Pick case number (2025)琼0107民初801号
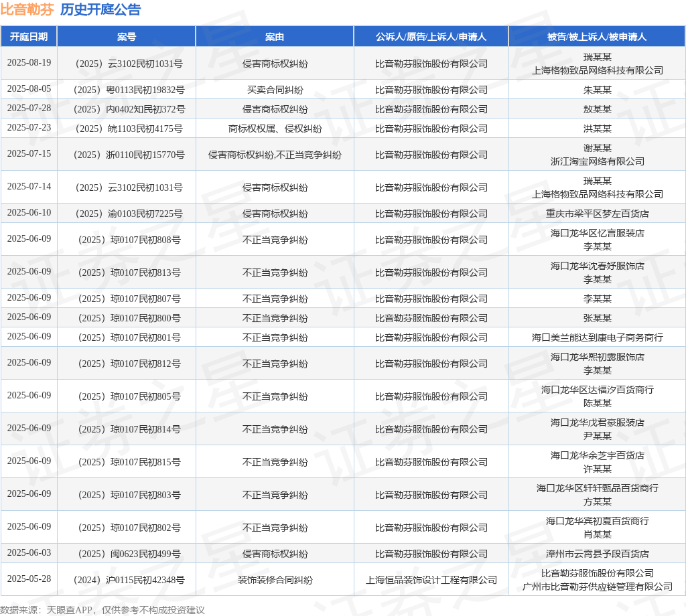The width and height of the screenshot is (686, 616). pyautogui.click(x=129, y=338)
